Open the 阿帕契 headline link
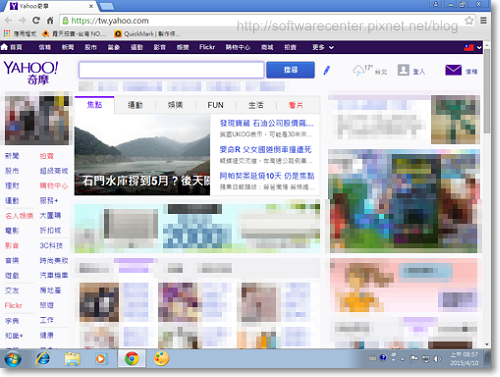500x377 pixels. pos(267,176)
